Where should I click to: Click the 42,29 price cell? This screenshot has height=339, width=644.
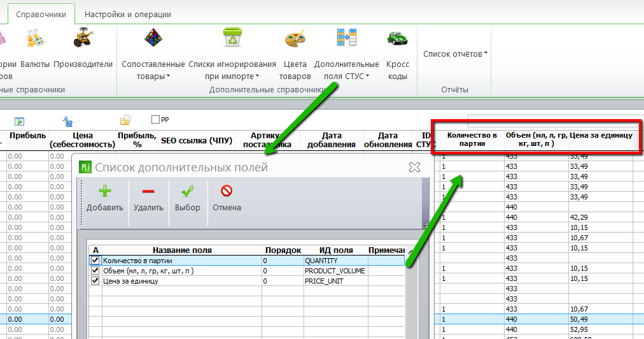coord(601,217)
